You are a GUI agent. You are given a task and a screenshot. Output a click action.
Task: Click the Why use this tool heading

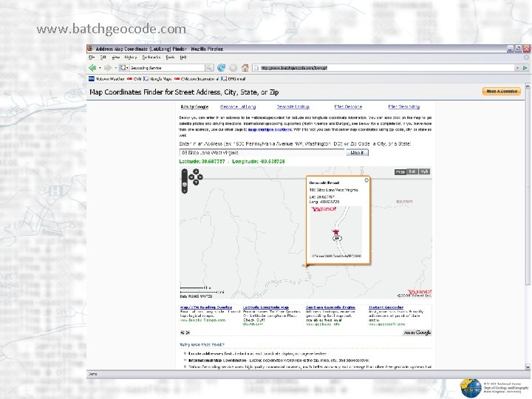(202, 345)
